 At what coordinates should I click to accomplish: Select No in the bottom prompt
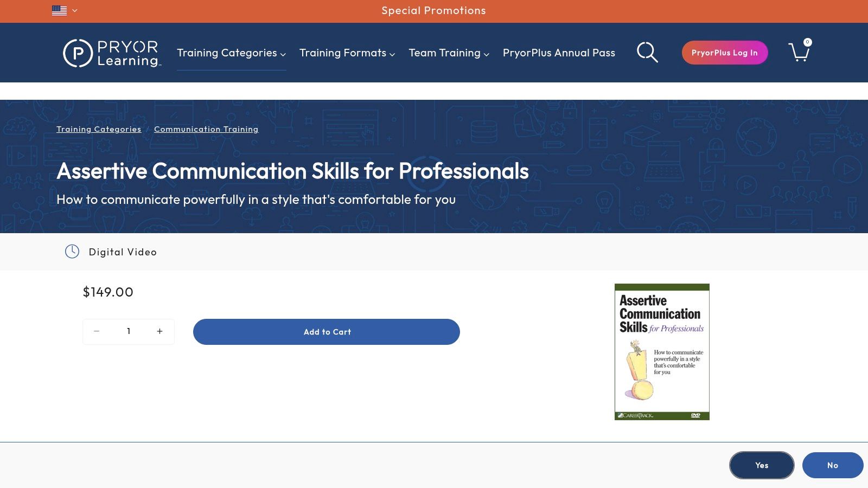pyautogui.click(x=833, y=465)
